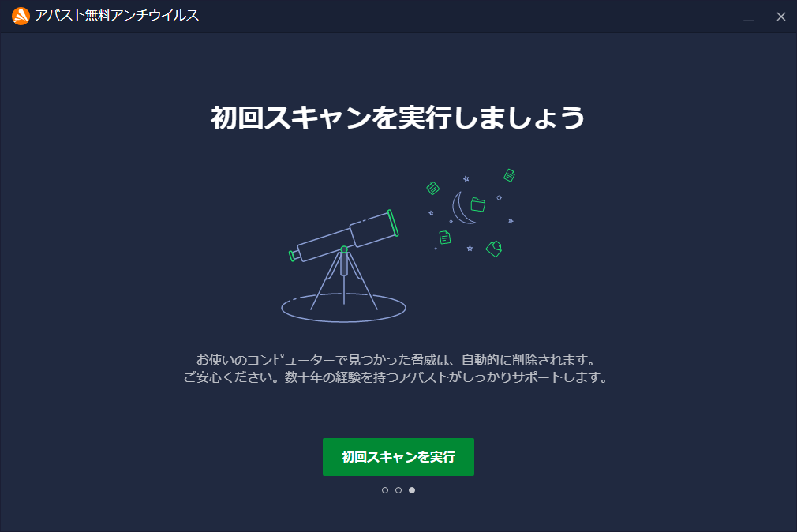Click the green tilted notepad icon at left
Image resolution: width=797 pixels, height=532 pixels.
click(432, 188)
